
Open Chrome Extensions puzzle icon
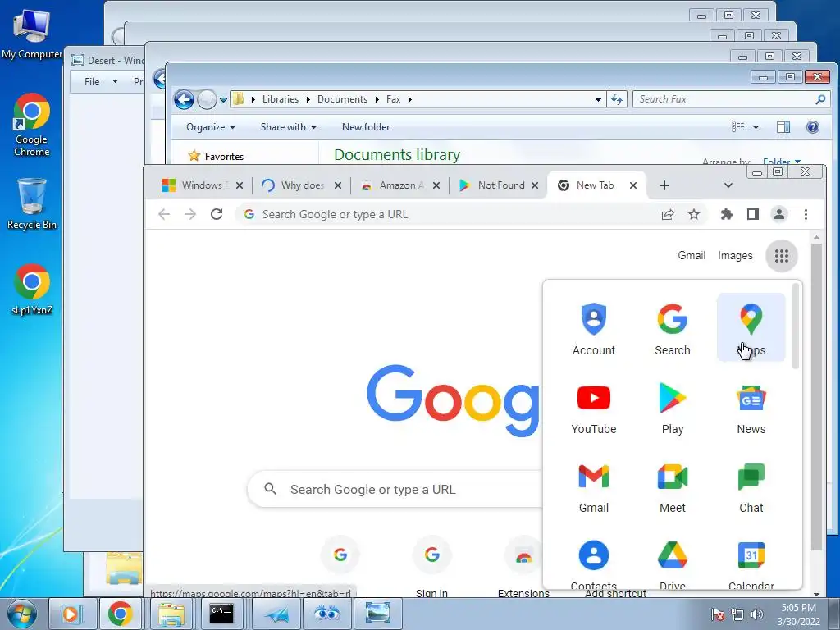(x=727, y=214)
